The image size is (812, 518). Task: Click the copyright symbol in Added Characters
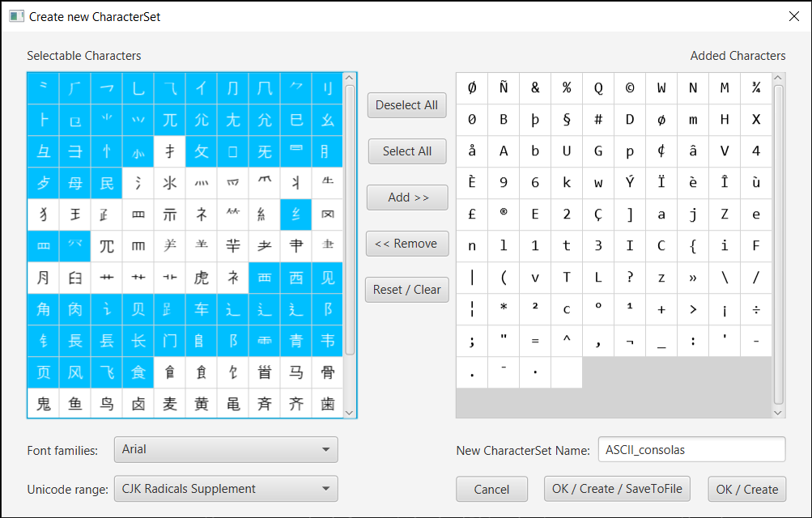[630, 88]
